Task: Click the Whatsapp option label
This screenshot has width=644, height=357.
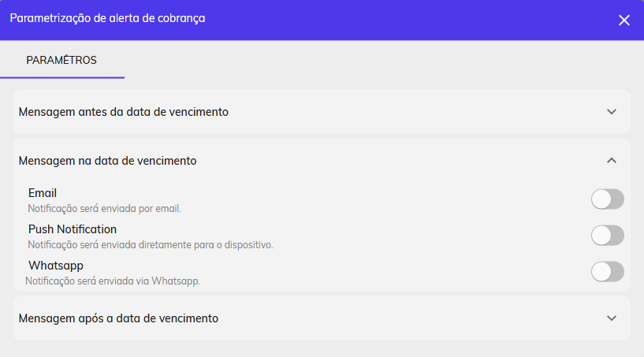Action: click(x=56, y=266)
